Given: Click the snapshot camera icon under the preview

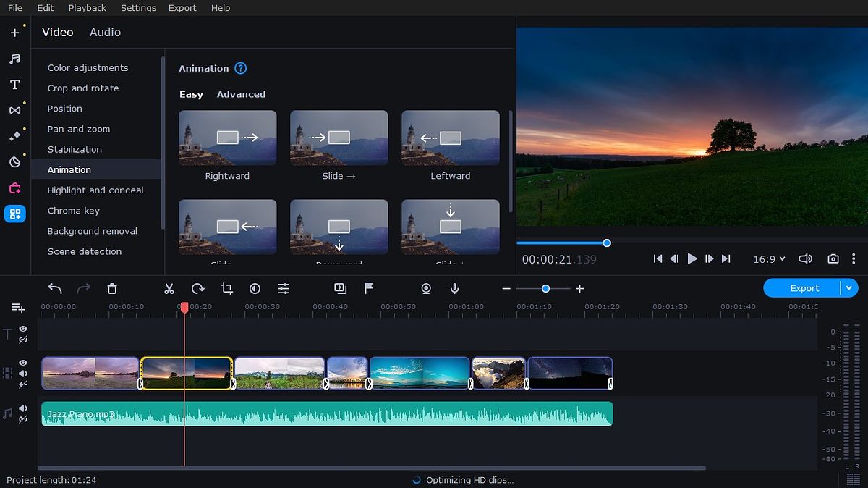Looking at the screenshot, I should pos(833,258).
